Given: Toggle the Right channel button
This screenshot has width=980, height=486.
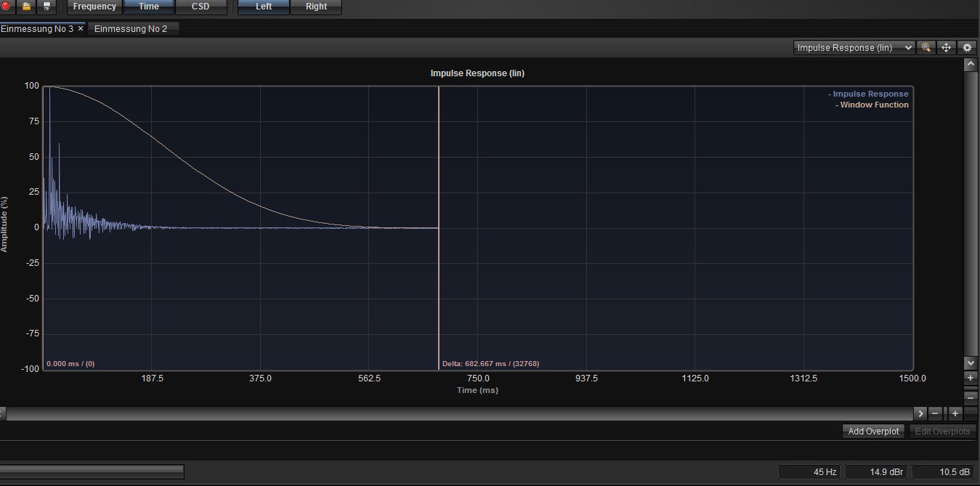Looking at the screenshot, I should coord(316,7).
